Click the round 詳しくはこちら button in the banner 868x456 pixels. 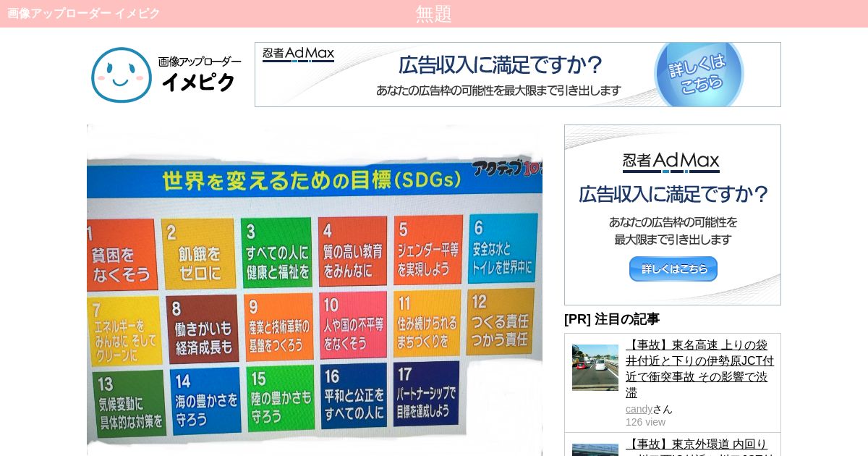(699, 75)
